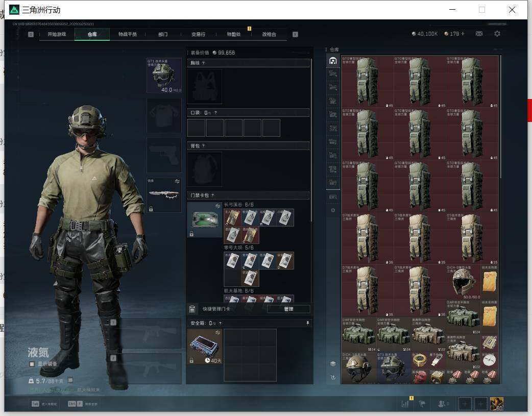Click swap icon on safe box
This screenshot has height=416, width=532.
[217, 332]
